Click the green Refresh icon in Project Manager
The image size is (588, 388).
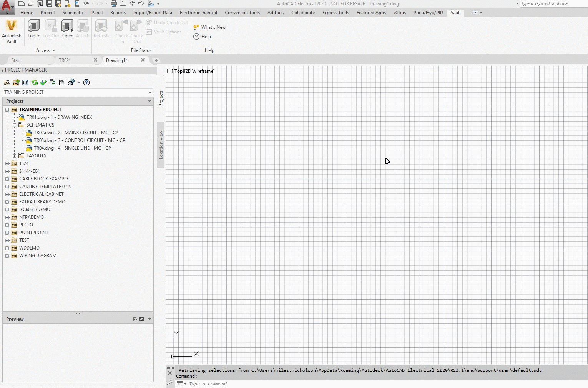(x=35, y=82)
